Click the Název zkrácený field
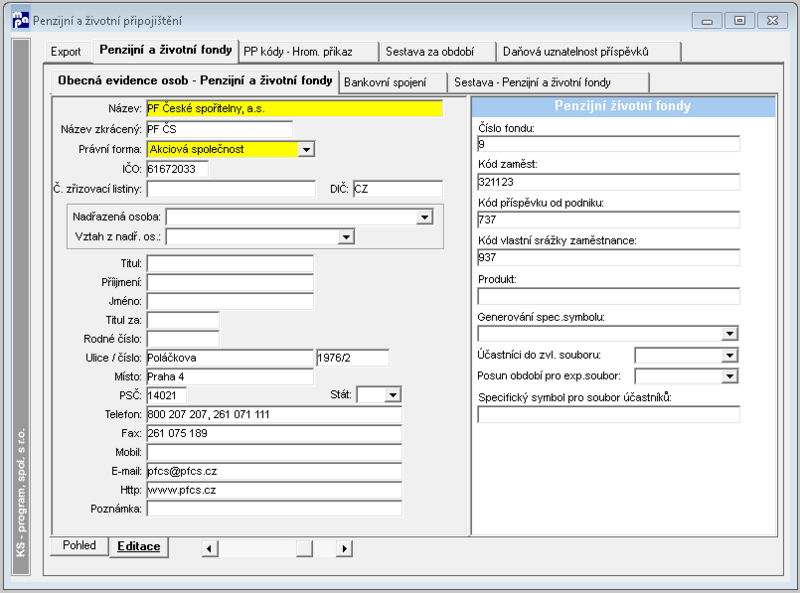This screenshot has width=800, height=593. click(220, 130)
